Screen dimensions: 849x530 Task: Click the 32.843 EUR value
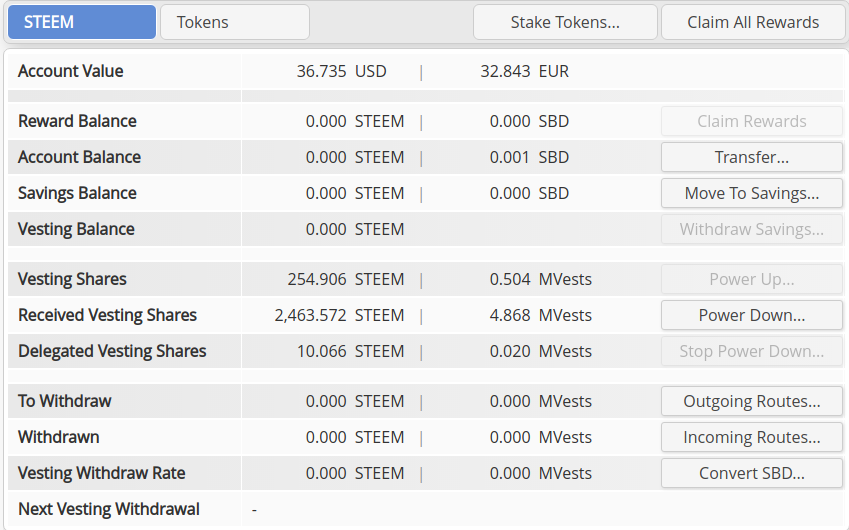pyautogui.click(x=525, y=71)
